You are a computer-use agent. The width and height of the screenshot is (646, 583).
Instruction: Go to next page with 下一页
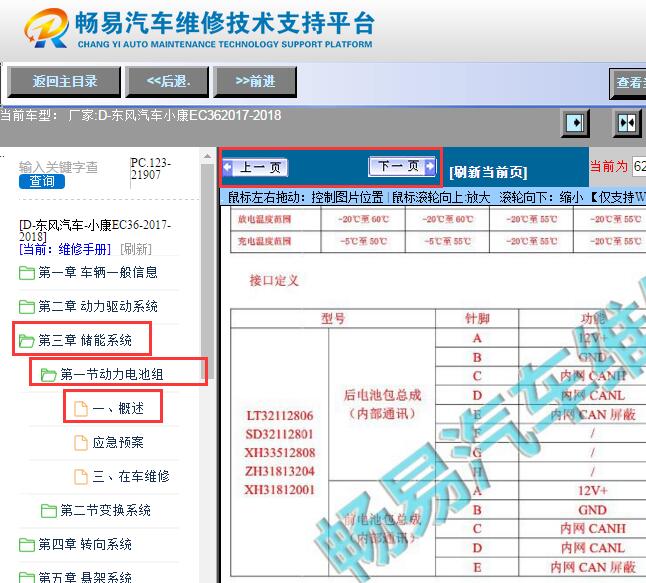(402, 166)
